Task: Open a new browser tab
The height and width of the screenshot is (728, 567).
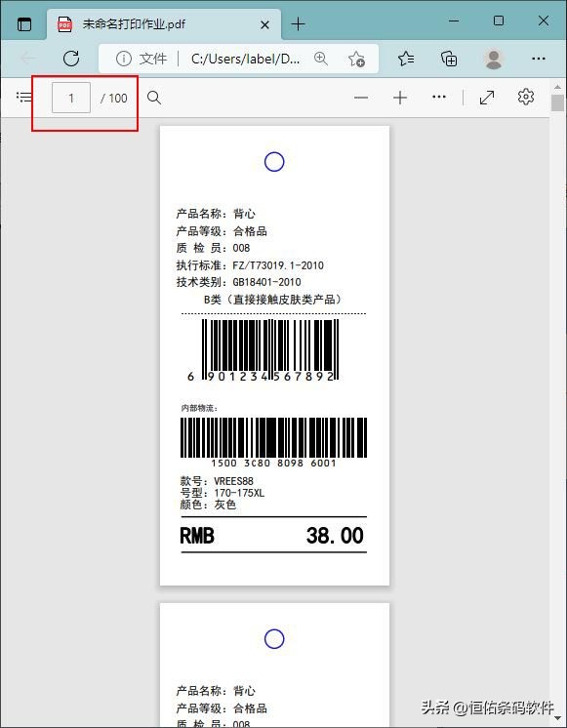Action: pos(298,24)
